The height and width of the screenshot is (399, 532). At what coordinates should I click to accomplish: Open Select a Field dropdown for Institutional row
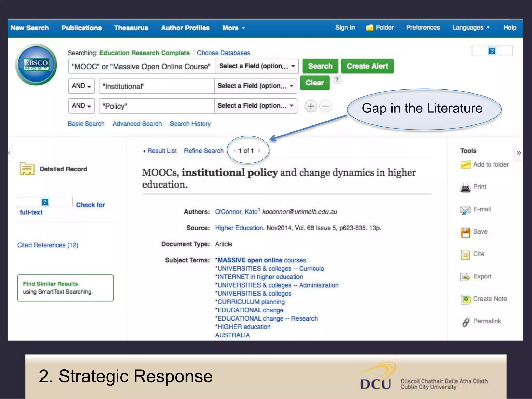click(256, 86)
